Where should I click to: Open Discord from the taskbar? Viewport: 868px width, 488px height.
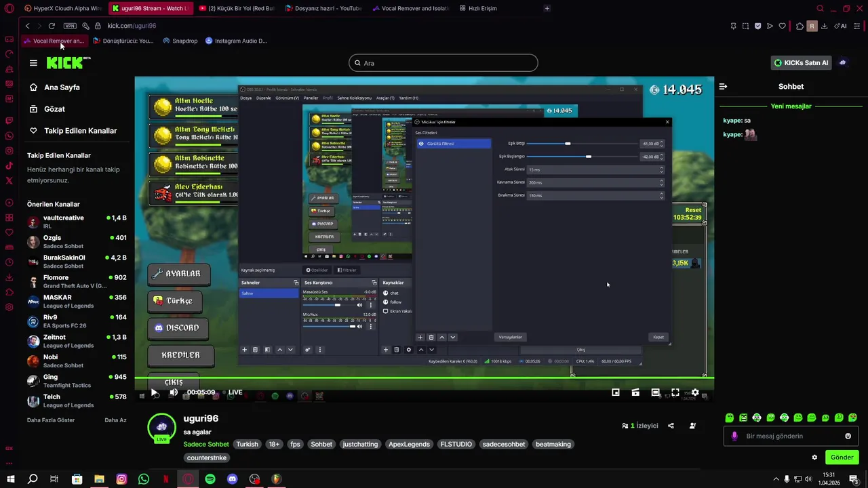(x=232, y=479)
